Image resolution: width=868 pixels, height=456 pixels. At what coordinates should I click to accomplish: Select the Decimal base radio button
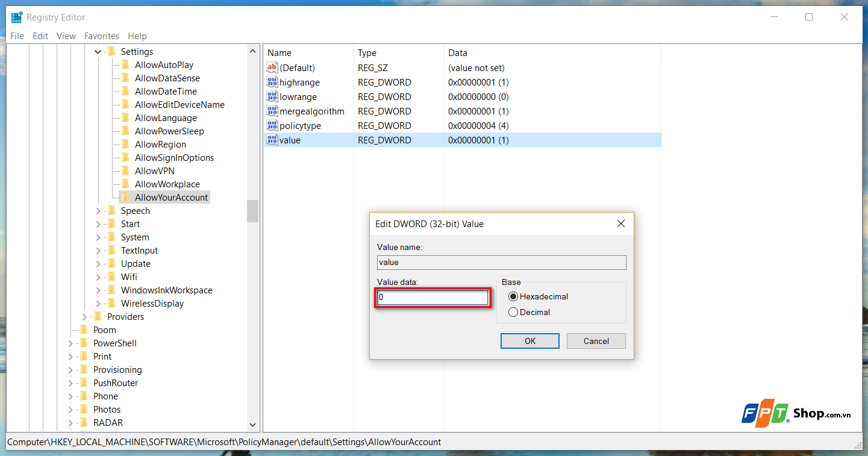click(513, 312)
